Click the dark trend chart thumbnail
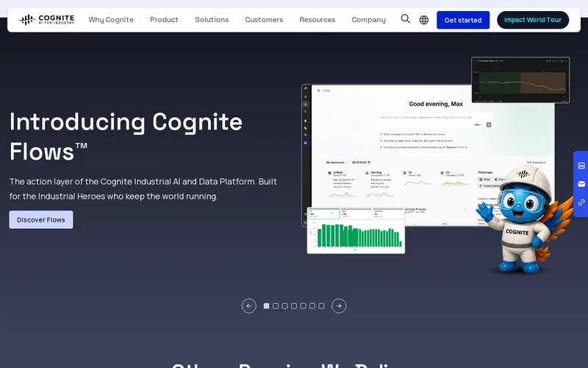 520,80
